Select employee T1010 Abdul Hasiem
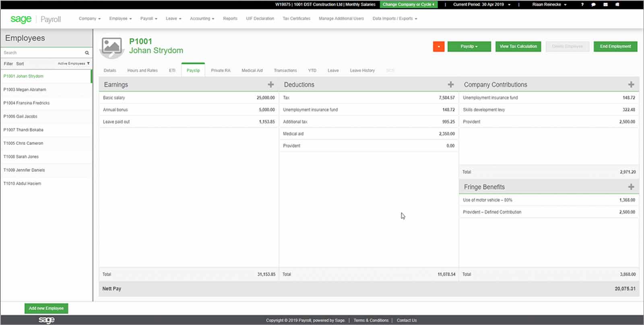644x325 pixels. [x=46, y=183]
